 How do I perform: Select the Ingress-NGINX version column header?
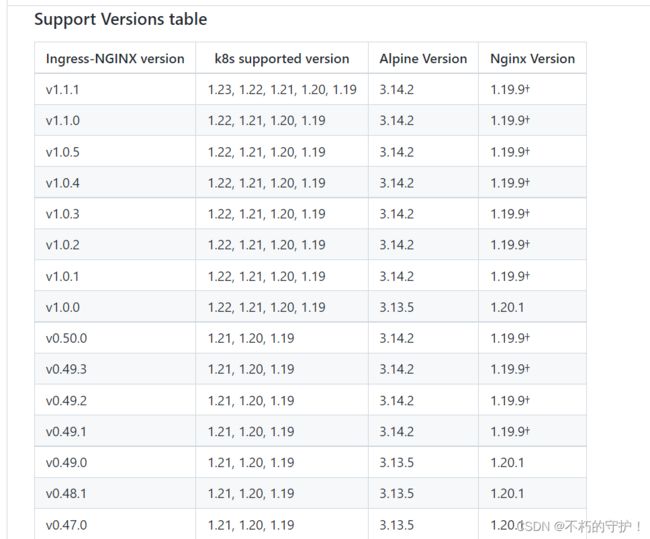pos(115,58)
